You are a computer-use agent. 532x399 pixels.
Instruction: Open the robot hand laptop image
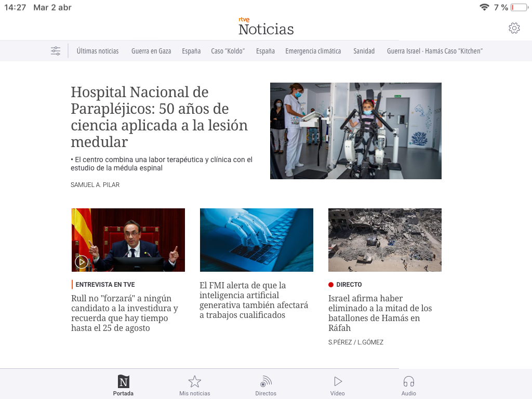(257, 240)
